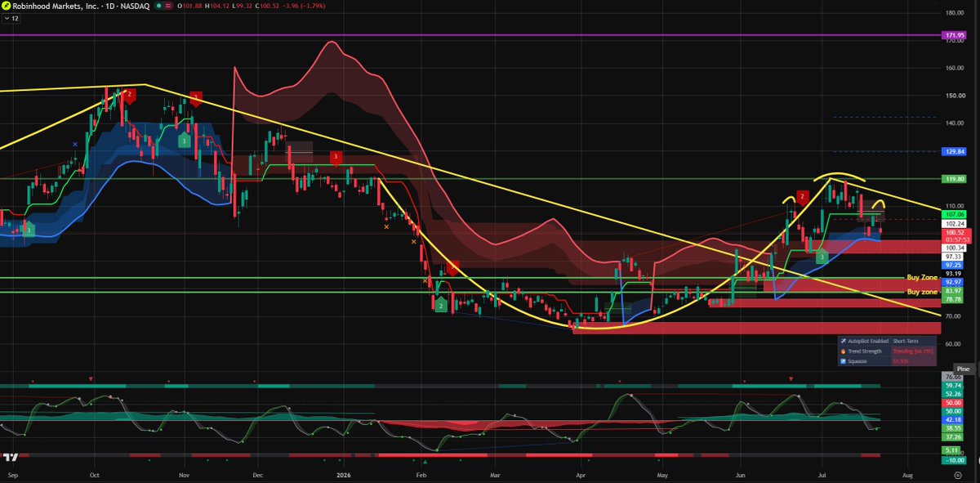
Task: Click the upper Buy Zone text label
Action: (921, 278)
